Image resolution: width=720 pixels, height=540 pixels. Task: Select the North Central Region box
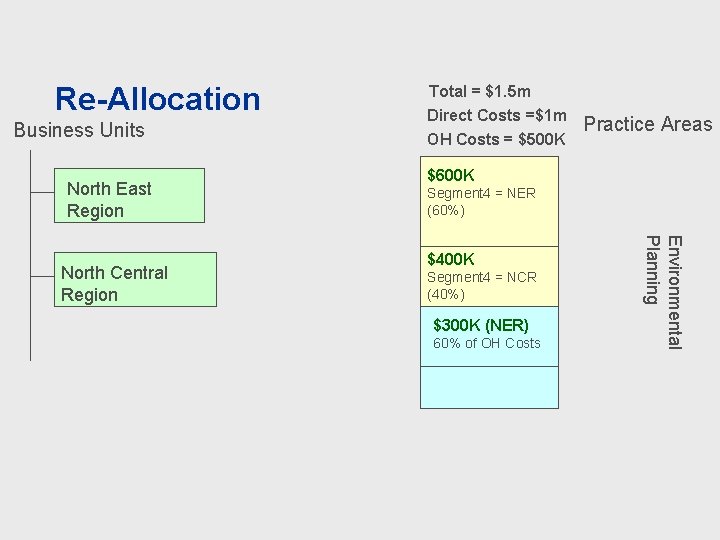(x=135, y=279)
